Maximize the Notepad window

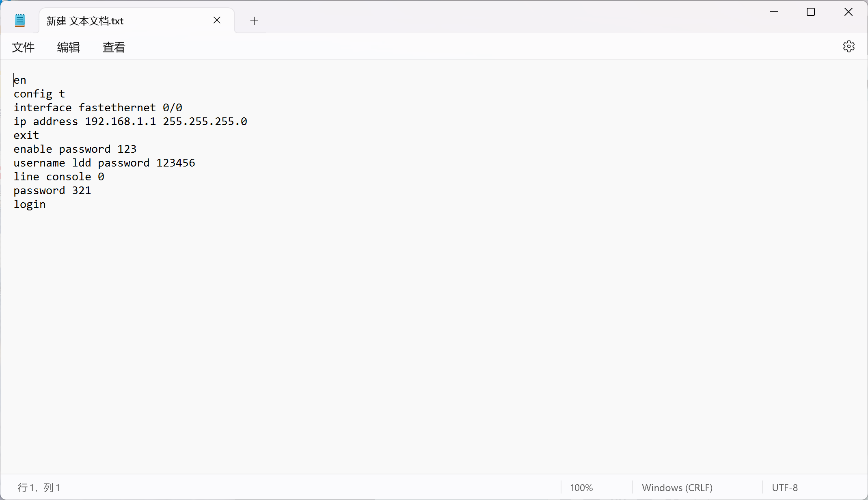[x=810, y=12]
